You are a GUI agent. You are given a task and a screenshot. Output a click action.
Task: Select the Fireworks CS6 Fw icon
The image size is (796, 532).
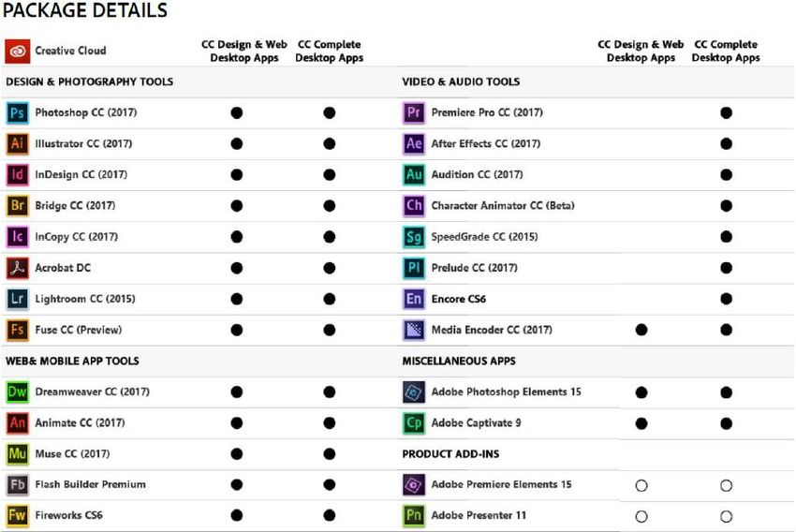tap(17, 515)
